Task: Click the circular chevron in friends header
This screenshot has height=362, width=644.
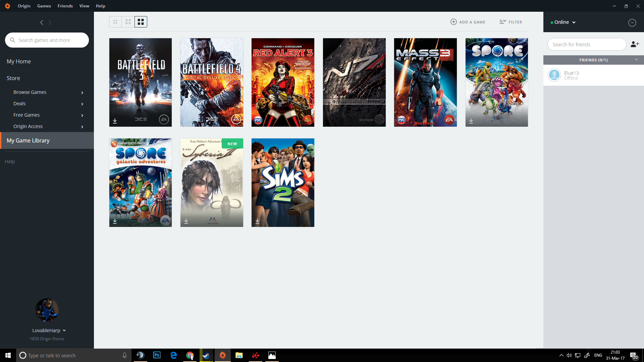Action: coord(632,22)
